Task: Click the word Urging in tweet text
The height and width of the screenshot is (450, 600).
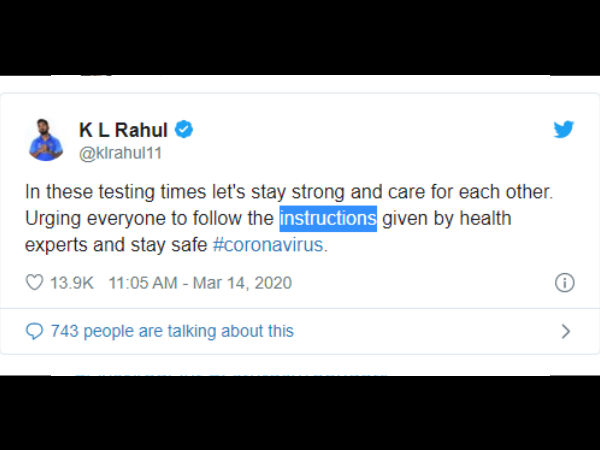Action: point(53,219)
